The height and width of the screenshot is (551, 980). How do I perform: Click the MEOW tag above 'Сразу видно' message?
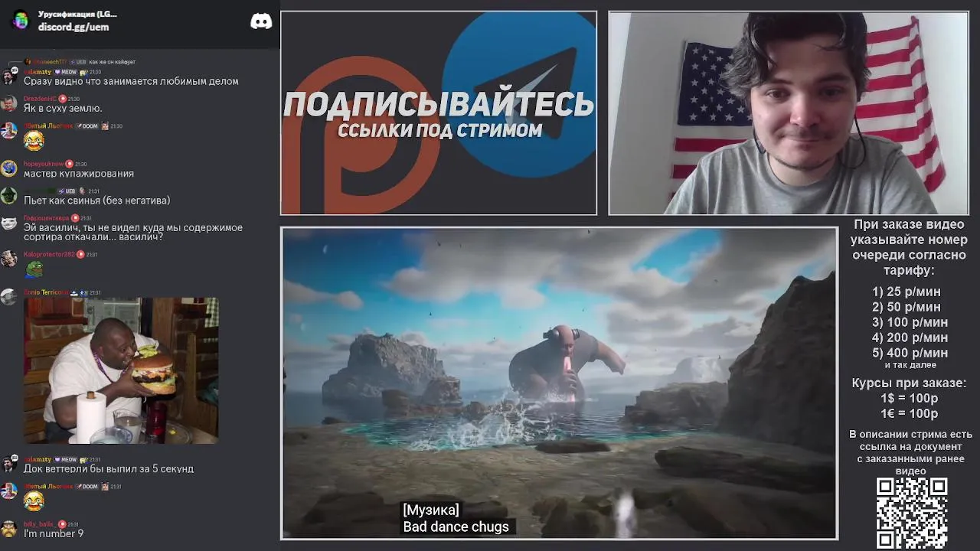click(67, 72)
